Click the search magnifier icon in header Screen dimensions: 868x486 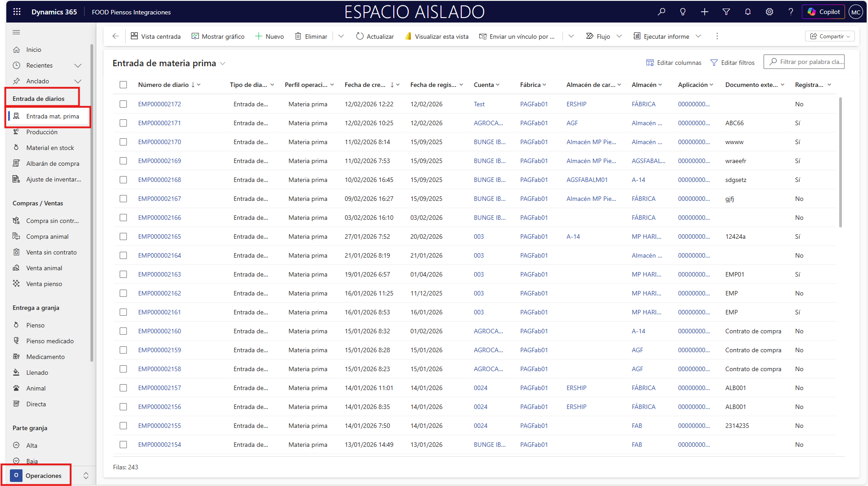pyautogui.click(x=661, y=12)
